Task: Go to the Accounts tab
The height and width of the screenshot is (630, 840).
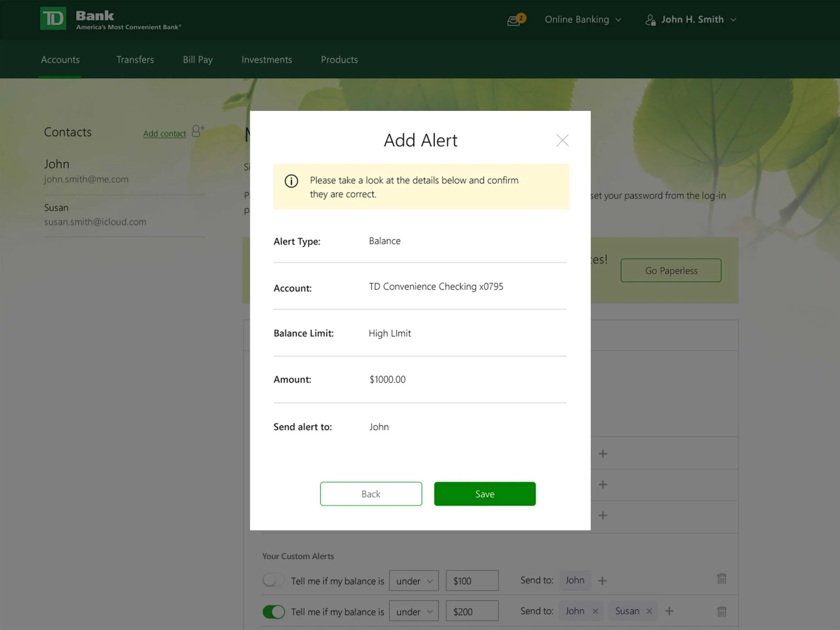Action: pos(60,59)
